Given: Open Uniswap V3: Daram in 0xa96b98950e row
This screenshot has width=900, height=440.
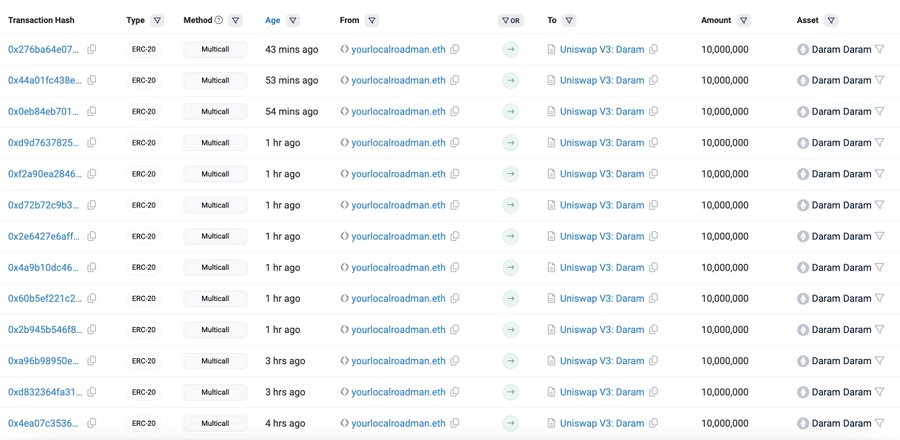Looking at the screenshot, I should click(x=602, y=361).
